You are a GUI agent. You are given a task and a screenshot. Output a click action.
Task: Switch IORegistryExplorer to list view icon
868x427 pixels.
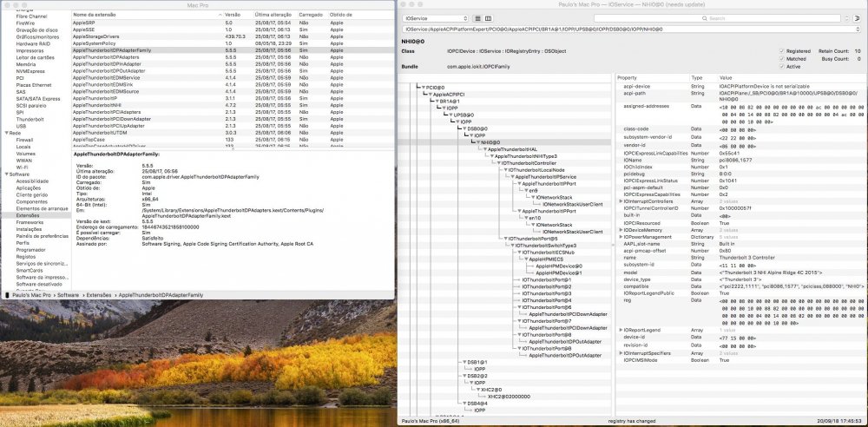pos(478,19)
